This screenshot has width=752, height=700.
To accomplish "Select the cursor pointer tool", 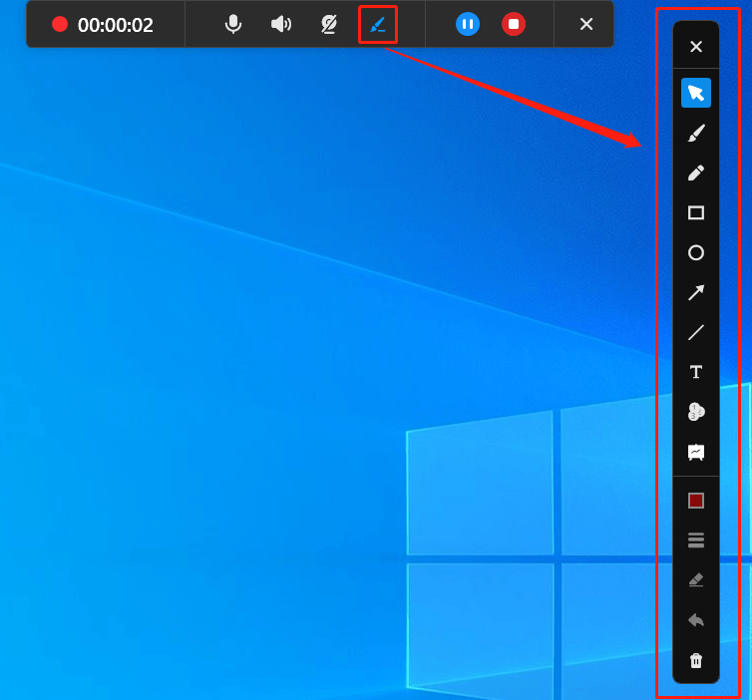I will pyautogui.click(x=696, y=93).
